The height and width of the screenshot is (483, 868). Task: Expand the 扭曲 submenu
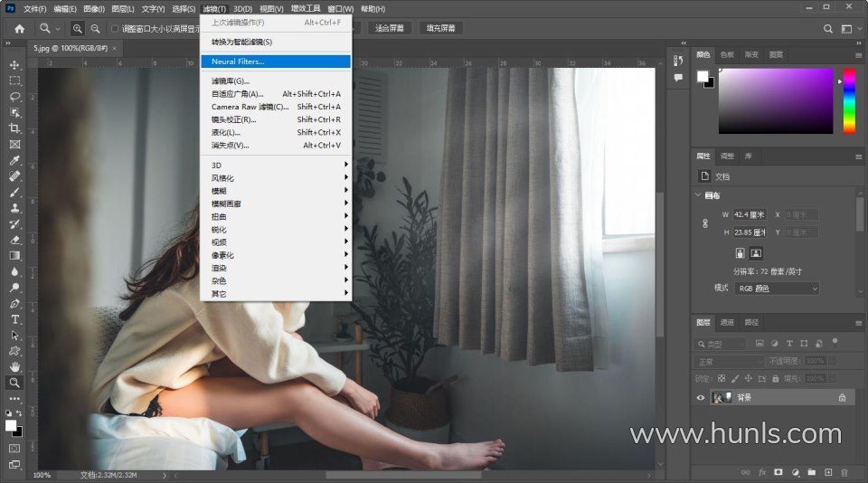[x=276, y=216]
